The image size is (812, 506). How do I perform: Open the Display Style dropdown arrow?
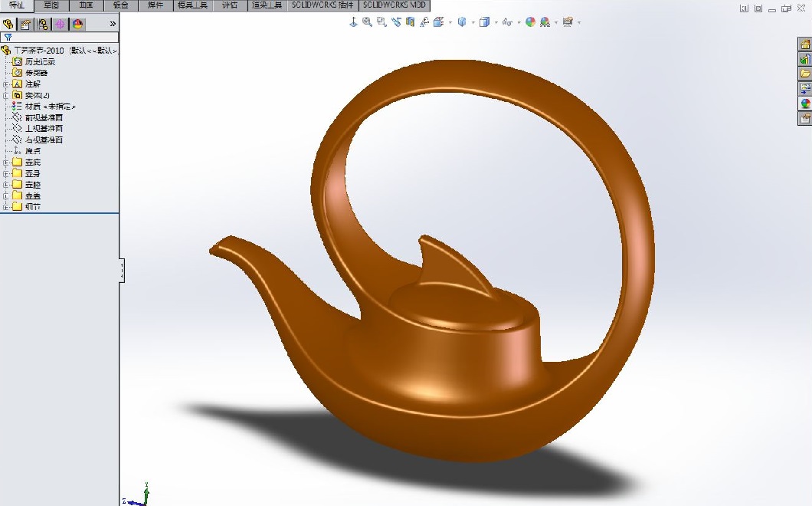coord(472,22)
